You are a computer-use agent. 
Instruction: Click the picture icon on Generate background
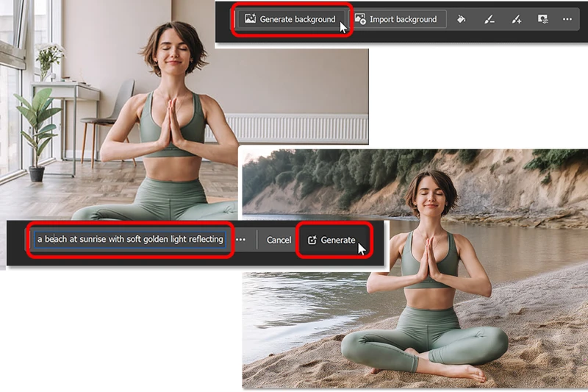point(250,19)
